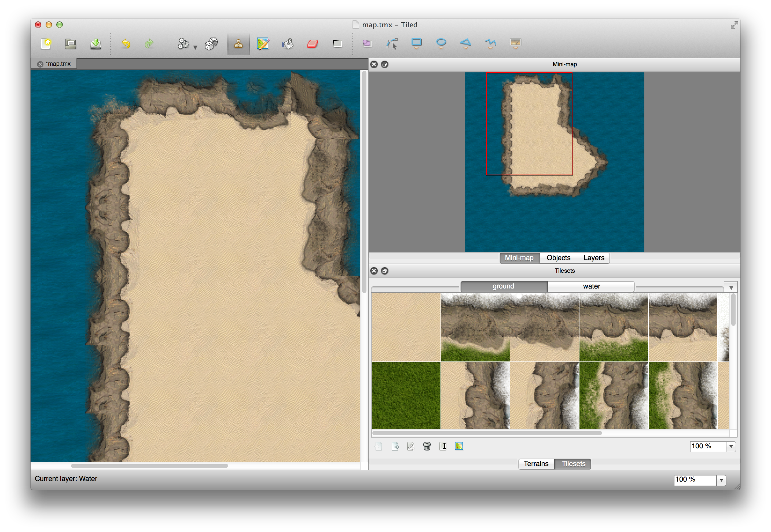Screen dimensions: 771x532
Task: Select the Terrain Brush tool
Action: click(263, 44)
